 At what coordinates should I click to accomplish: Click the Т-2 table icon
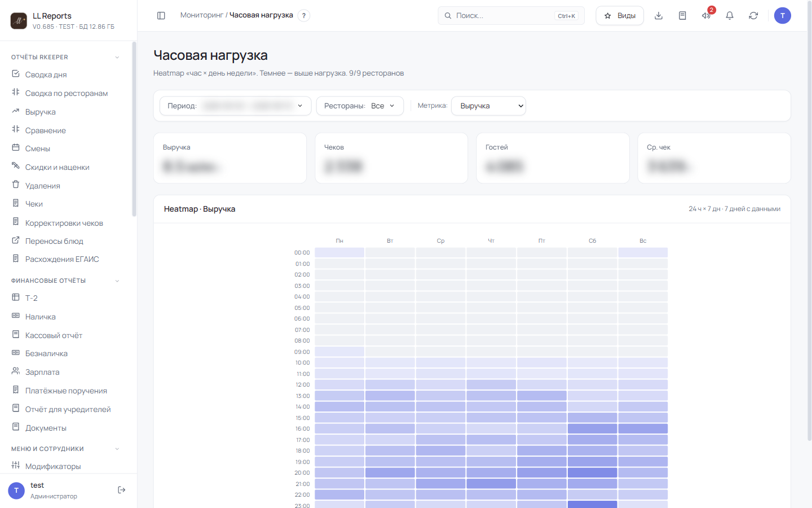tap(16, 297)
